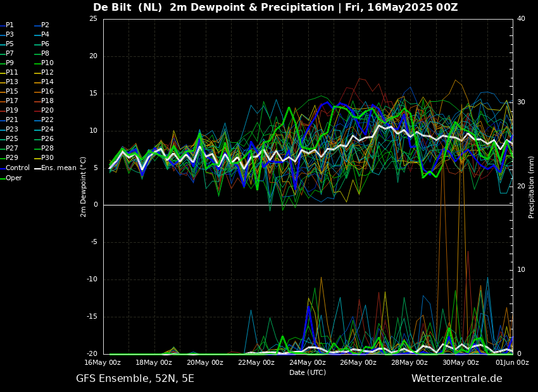Click the P22 legend label
This screenshot has height=392, width=538.
(44, 119)
